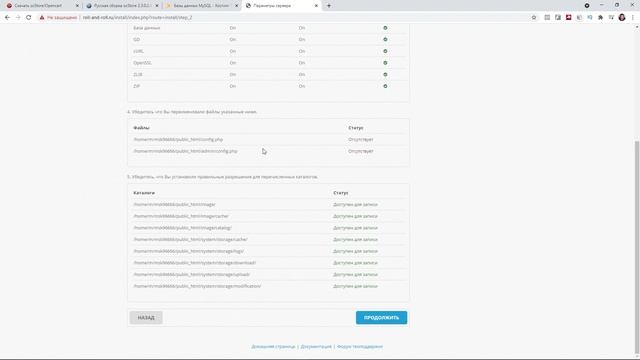Select the system/storage/download/ directory path
The image size is (640, 360).
[195, 263]
